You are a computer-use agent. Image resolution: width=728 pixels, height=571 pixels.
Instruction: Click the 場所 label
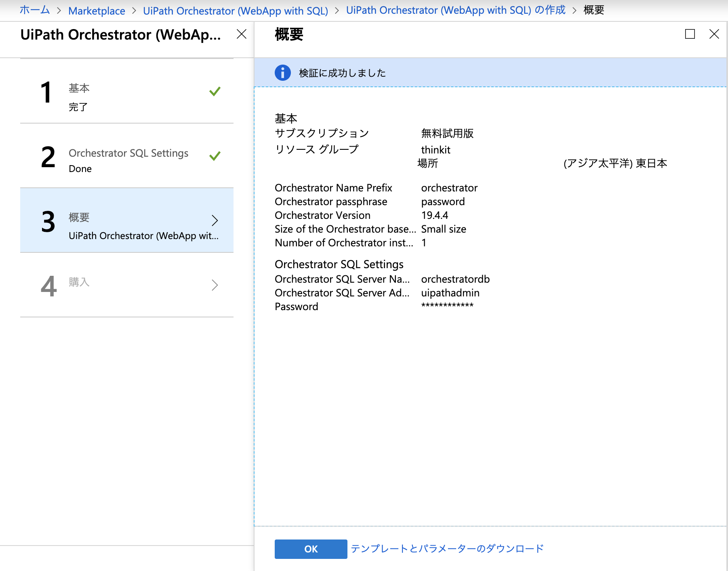click(427, 163)
